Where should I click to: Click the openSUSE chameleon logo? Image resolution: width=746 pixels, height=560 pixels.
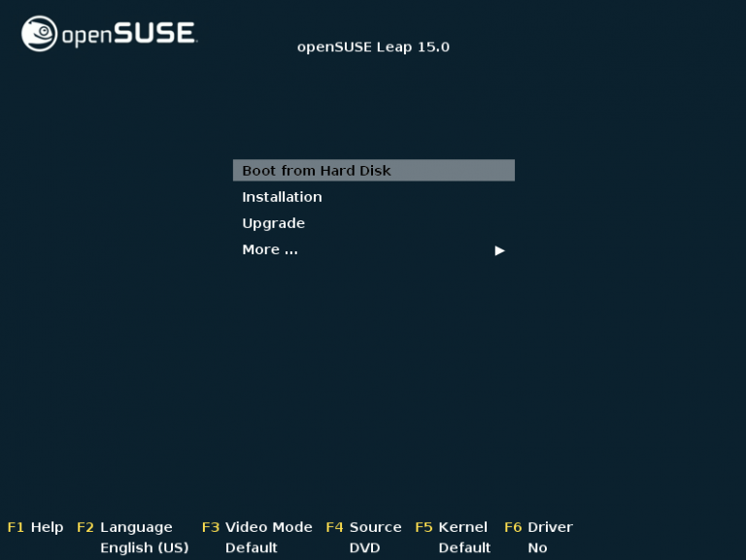40,33
